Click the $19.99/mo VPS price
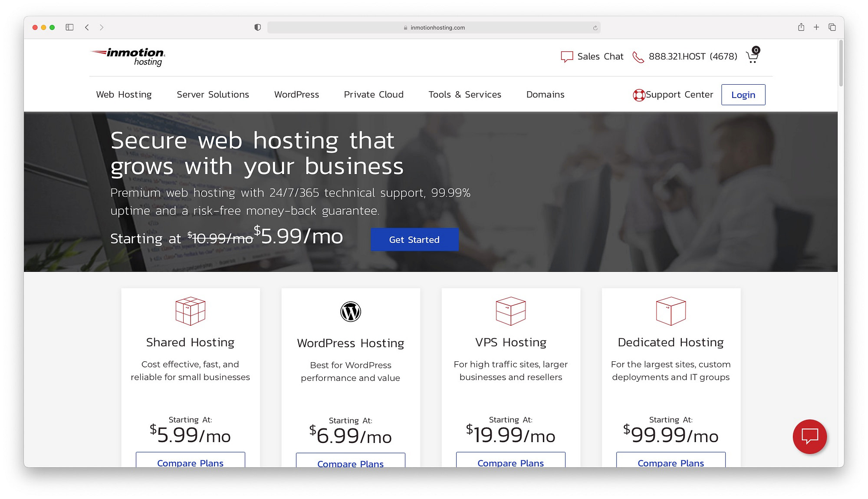Screen dimensions: 868x499 (x=511, y=434)
